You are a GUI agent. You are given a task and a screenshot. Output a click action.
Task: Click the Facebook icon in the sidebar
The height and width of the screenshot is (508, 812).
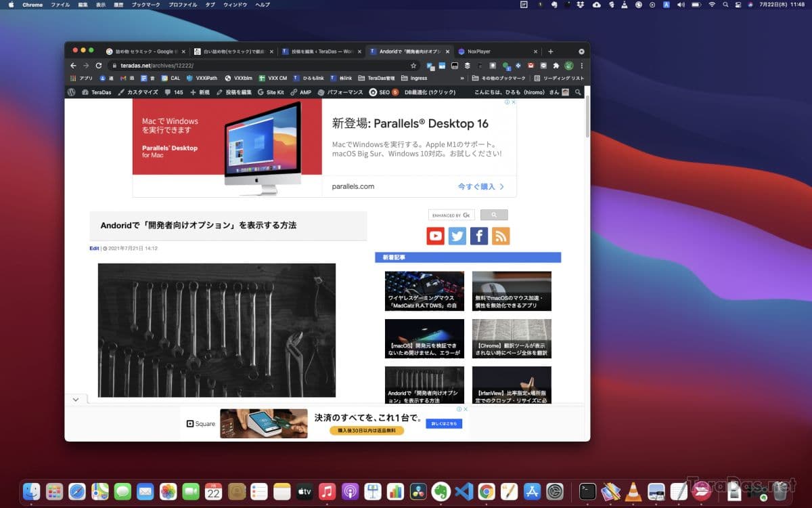tap(479, 236)
